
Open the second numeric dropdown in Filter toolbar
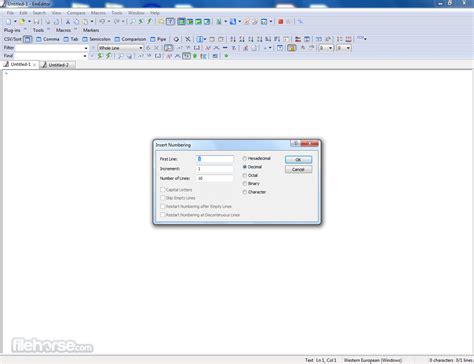click(x=348, y=48)
